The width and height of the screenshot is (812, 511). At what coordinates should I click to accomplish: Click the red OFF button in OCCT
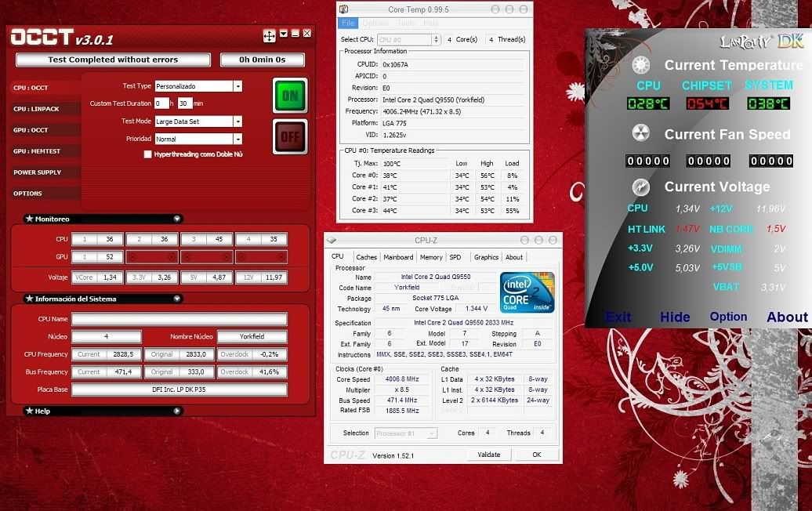(290, 136)
